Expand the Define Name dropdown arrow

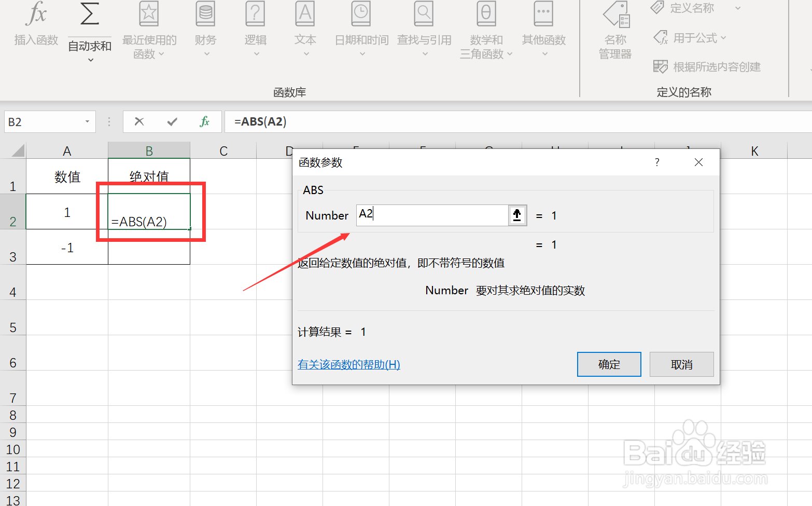pos(738,8)
